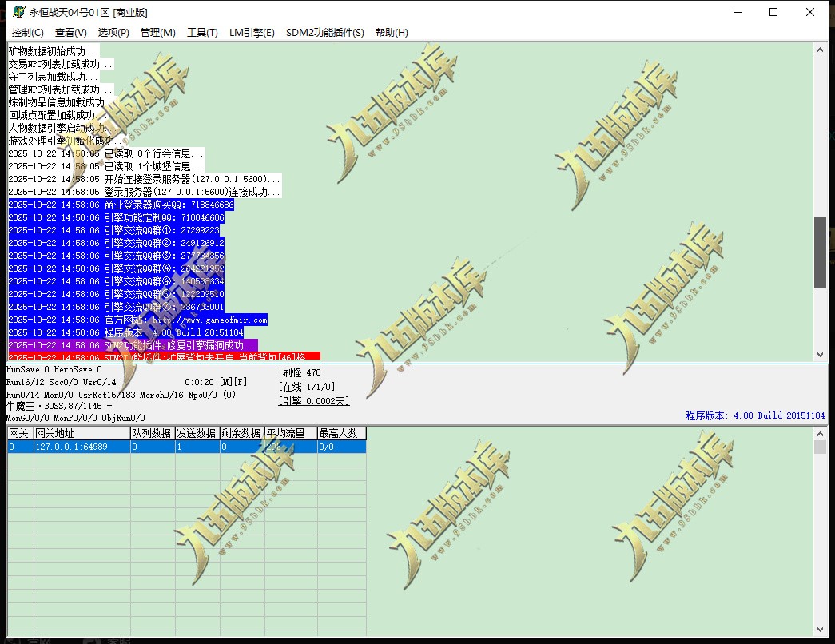Click log line 已读取 0个行会信息
835x644 pixels.
[x=106, y=153]
